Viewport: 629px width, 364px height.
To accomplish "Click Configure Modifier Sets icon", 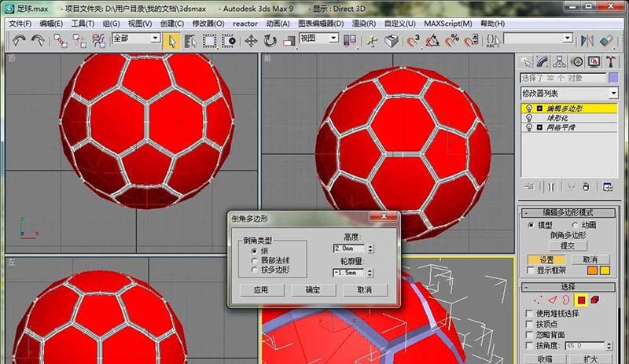I will (x=608, y=187).
